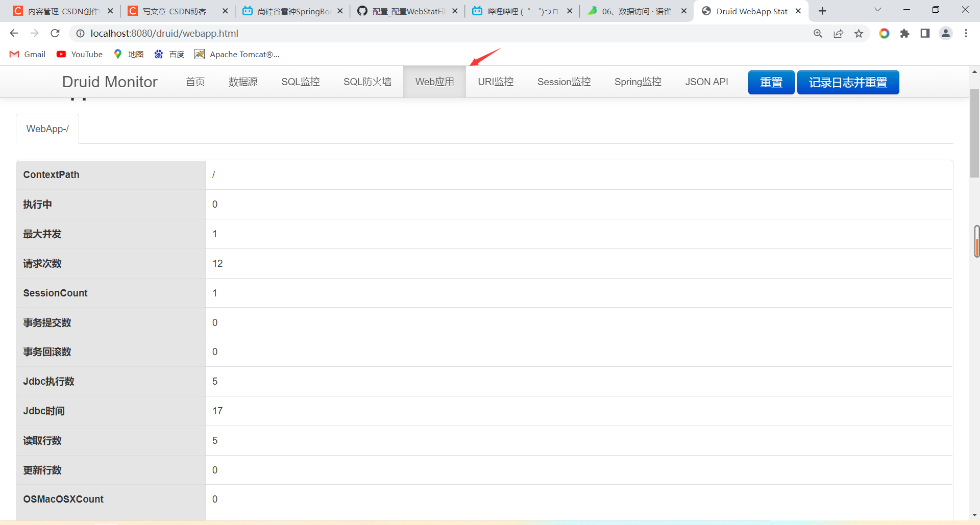Click the 记录日志并重置 button
Image resolution: width=980 pixels, height=525 pixels.
(x=848, y=82)
